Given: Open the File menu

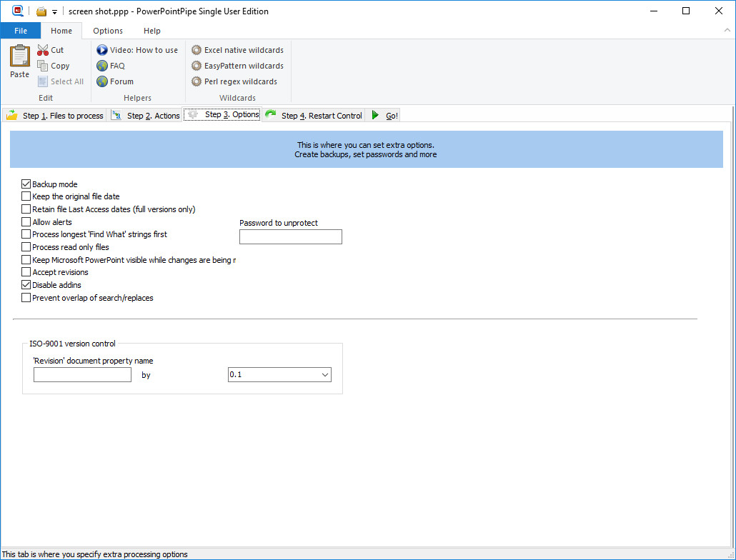Looking at the screenshot, I should (21, 31).
